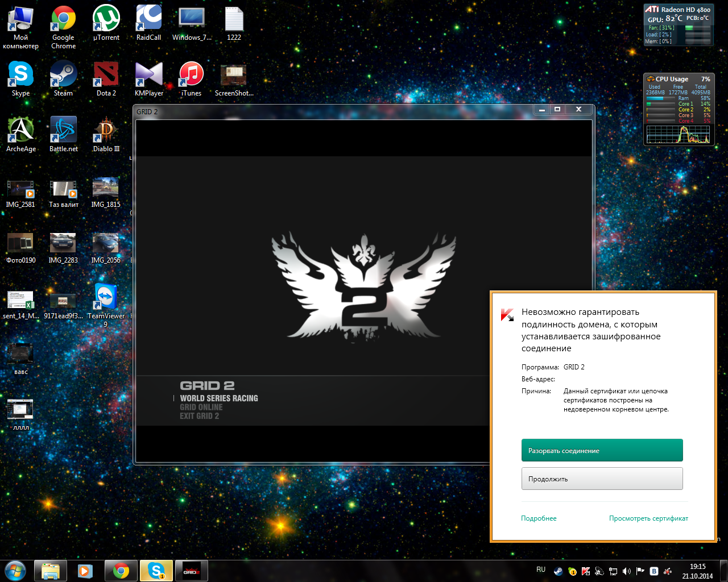Select the 'Фото0190' image file

[x=20, y=248]
